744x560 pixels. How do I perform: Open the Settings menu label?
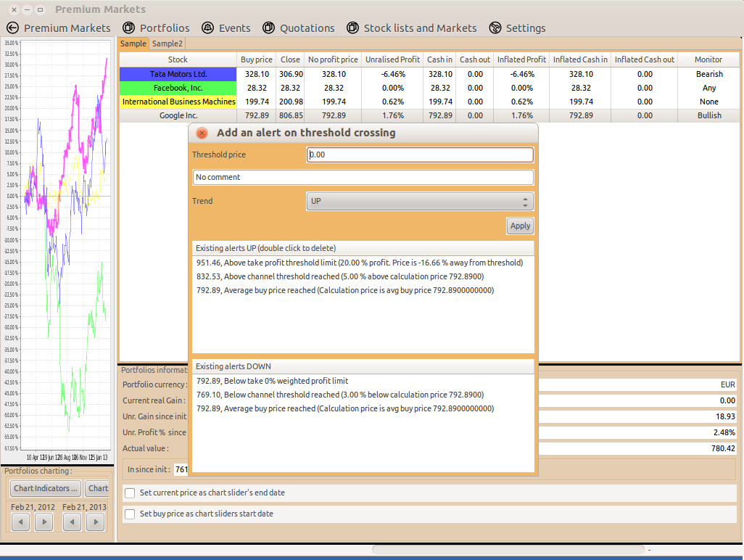(x=526, y=28)
